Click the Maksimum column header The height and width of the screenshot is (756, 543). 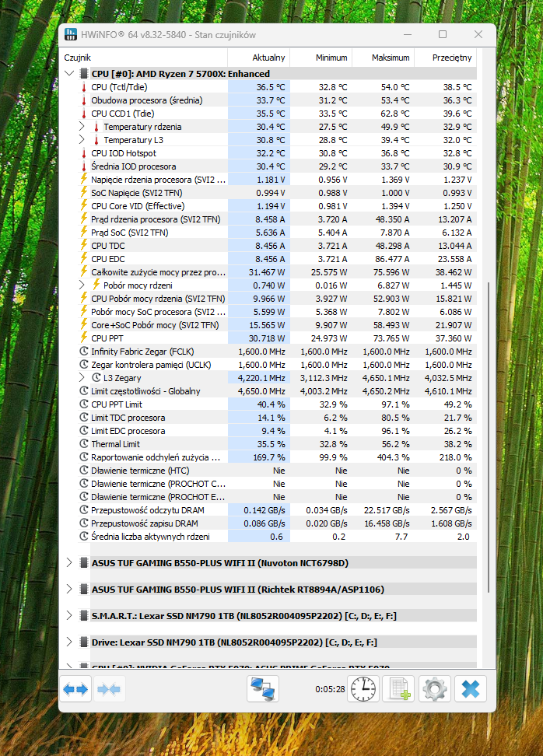tap(383, 58)
